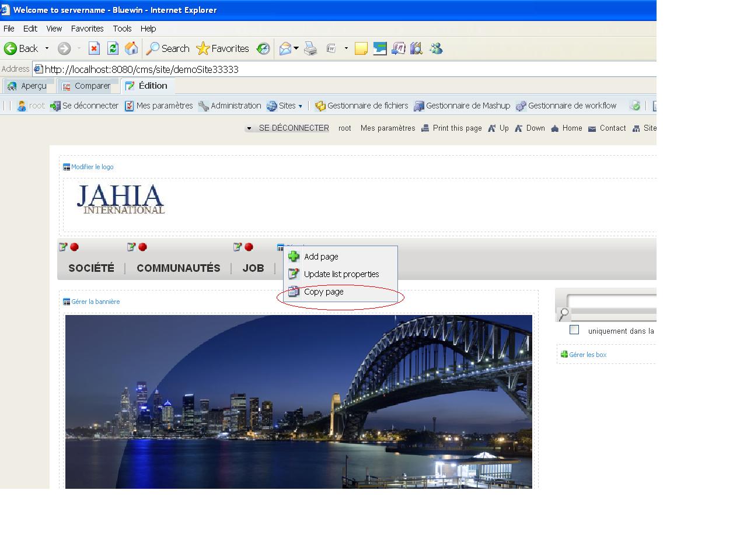
Task: Open the File menu
Action: coord(9,29)
